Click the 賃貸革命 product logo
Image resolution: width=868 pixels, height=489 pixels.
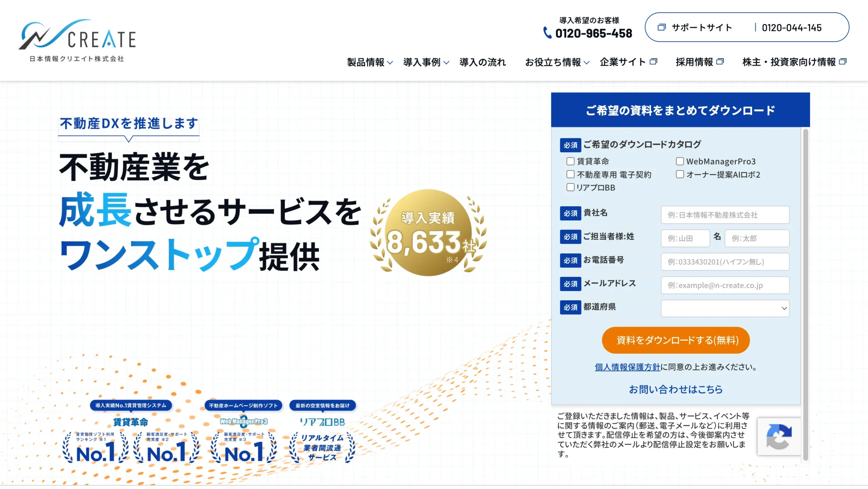pyautogui.click(x=131, y=422)
